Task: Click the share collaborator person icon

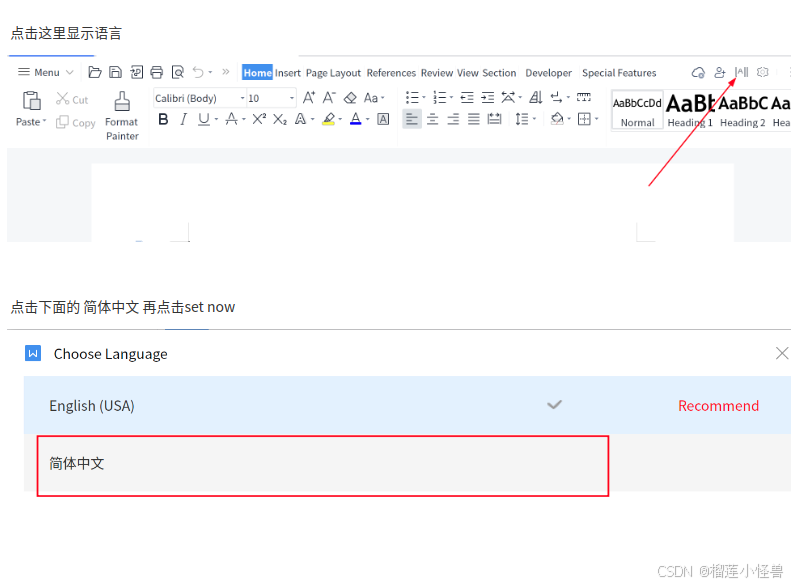Action: click(719, 73)
